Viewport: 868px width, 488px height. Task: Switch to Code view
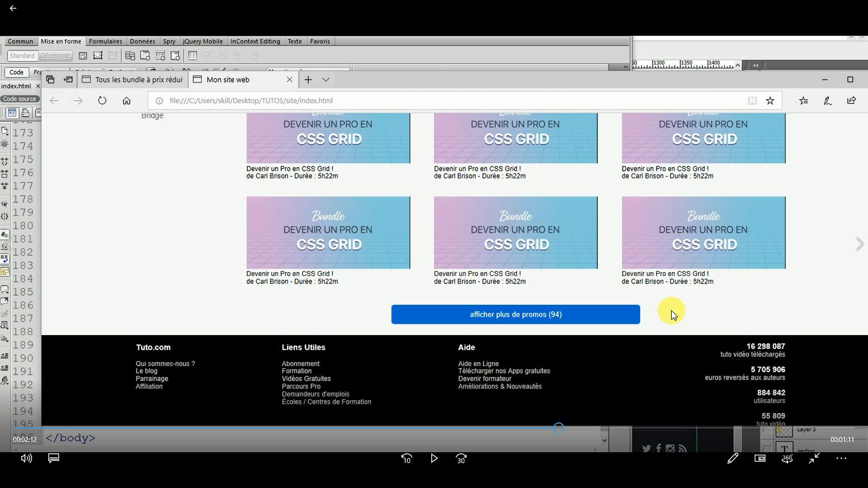17,72
